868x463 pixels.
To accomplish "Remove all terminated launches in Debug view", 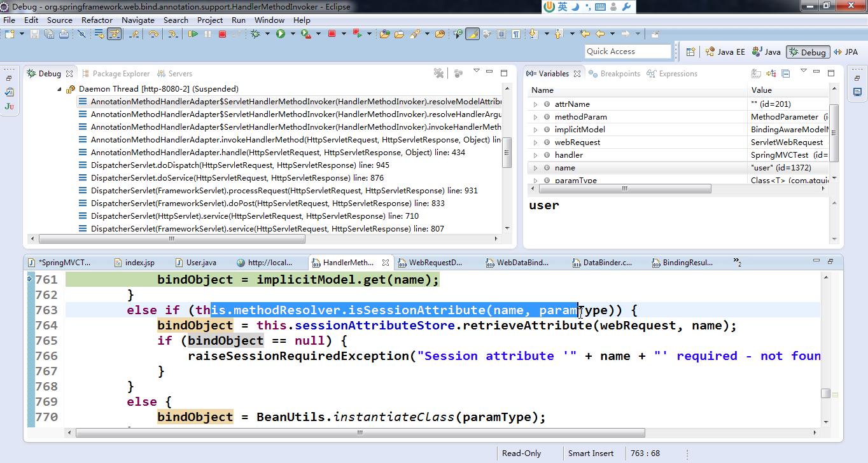I will tap(438, 74).
